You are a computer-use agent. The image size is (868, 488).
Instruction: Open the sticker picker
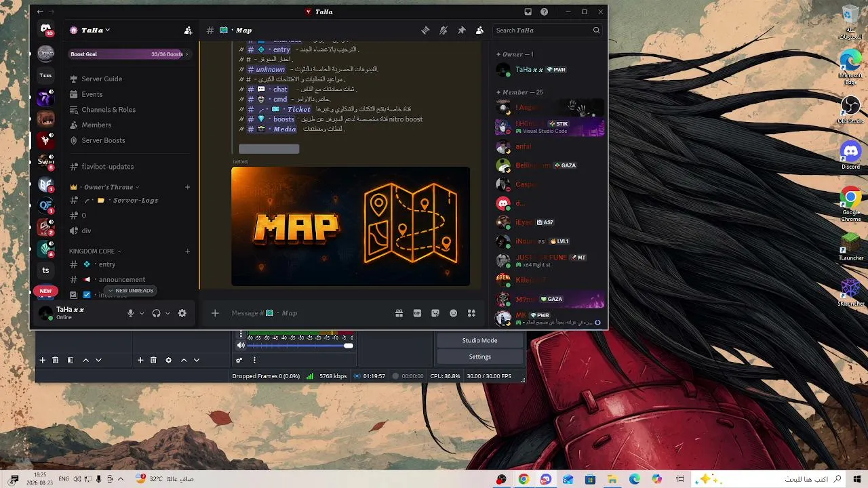(x=435, y=313)
